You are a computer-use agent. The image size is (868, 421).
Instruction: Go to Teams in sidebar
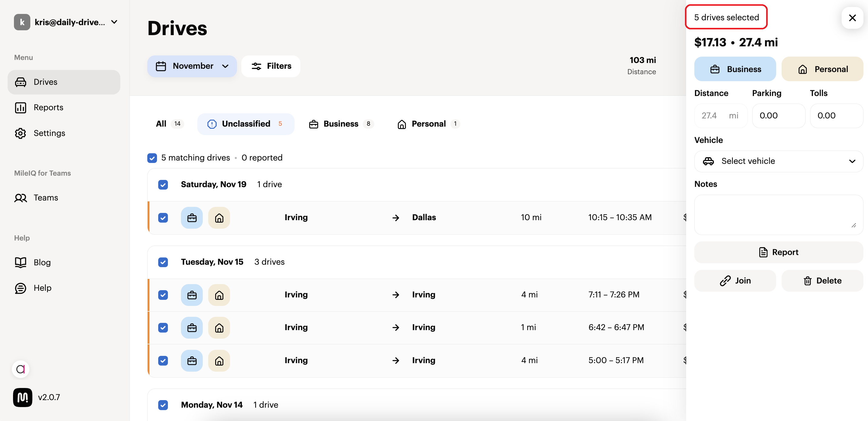click(x=45, y=198)
